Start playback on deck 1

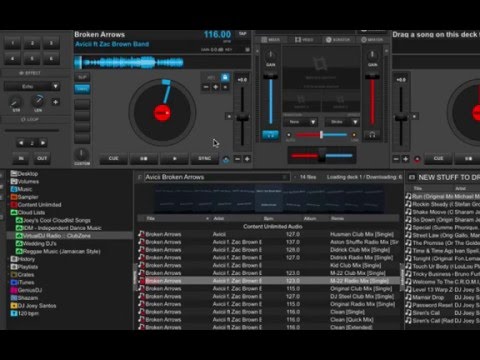(x=174, y=159)
